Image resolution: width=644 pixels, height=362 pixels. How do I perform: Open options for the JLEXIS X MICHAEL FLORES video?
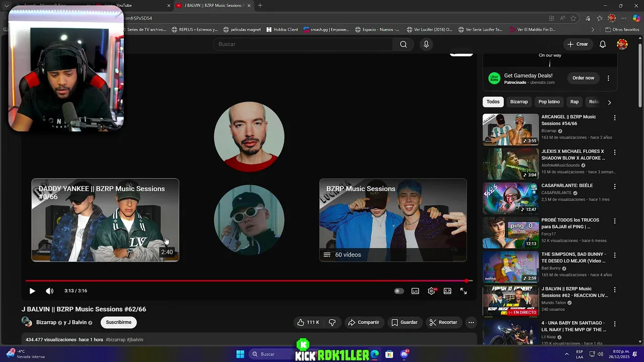coord(614,152)
